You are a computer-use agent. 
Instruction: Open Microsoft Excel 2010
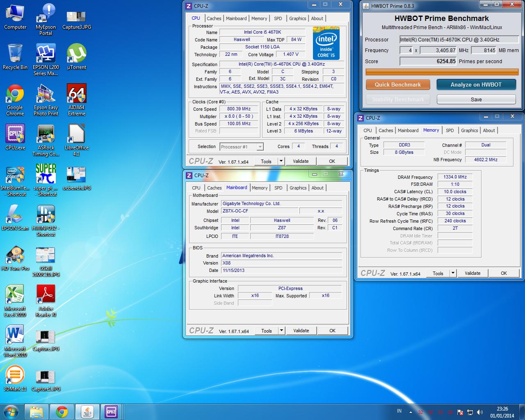(15, 301)
